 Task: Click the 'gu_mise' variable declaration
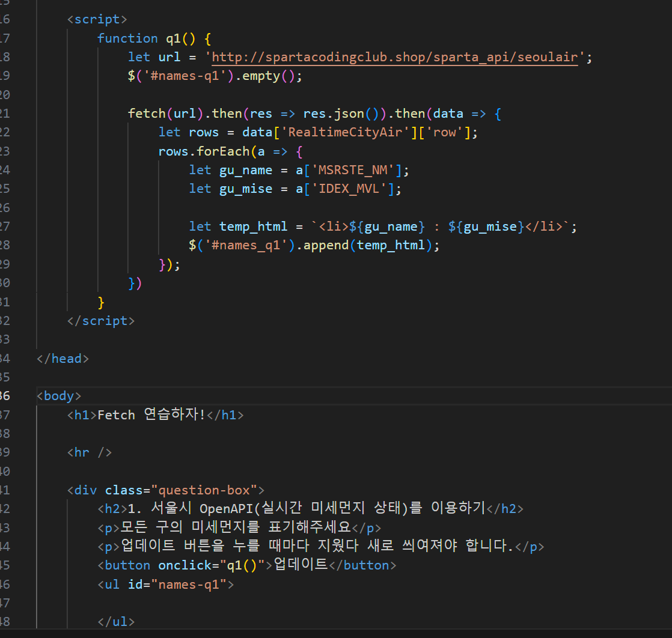[x=246, y=189]
